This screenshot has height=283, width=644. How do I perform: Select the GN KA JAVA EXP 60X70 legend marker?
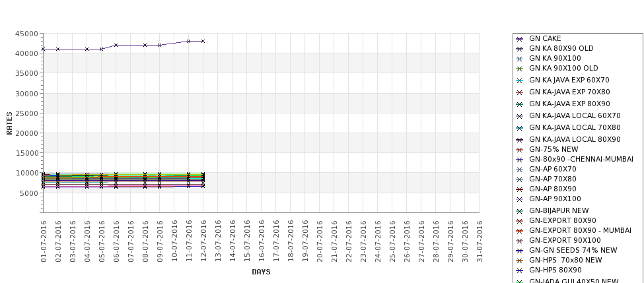coord(519,80)
